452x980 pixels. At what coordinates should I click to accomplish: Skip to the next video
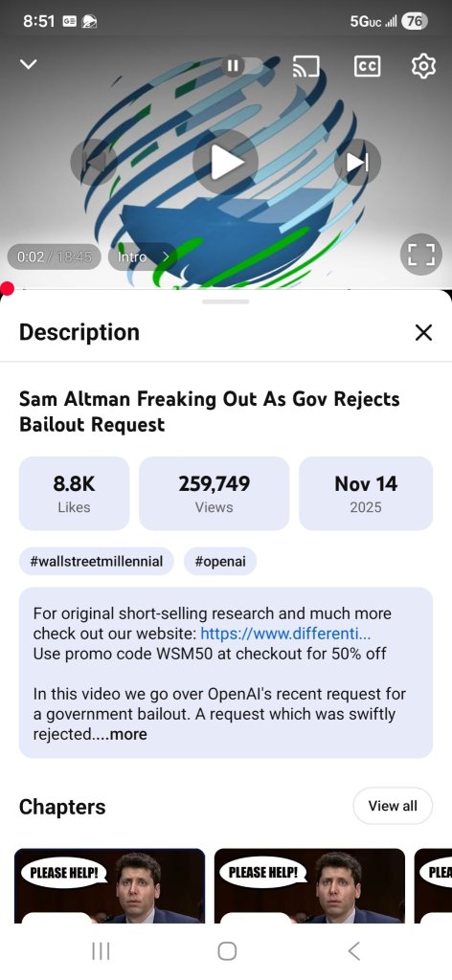point(357,163)
